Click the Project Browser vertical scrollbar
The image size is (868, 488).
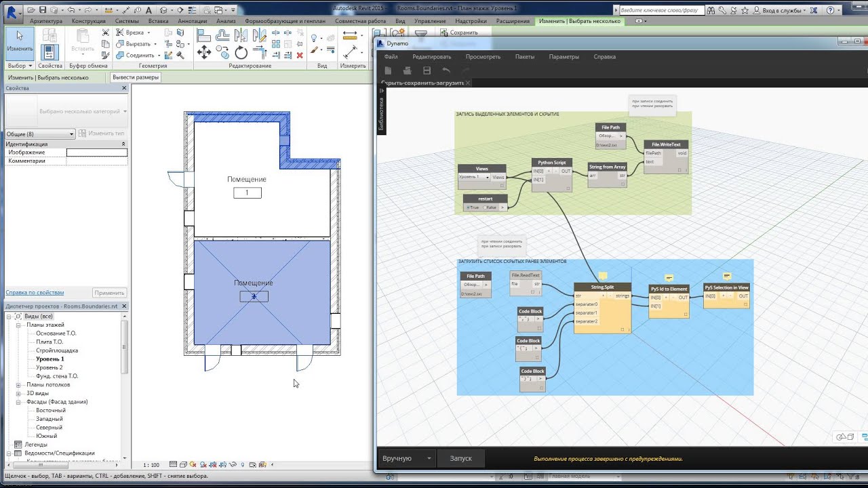(125, 346)
